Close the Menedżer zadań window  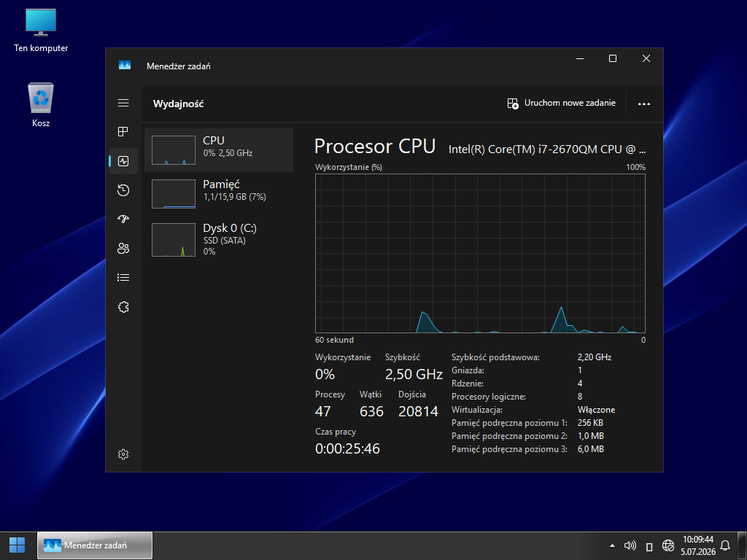pos(646,58)
